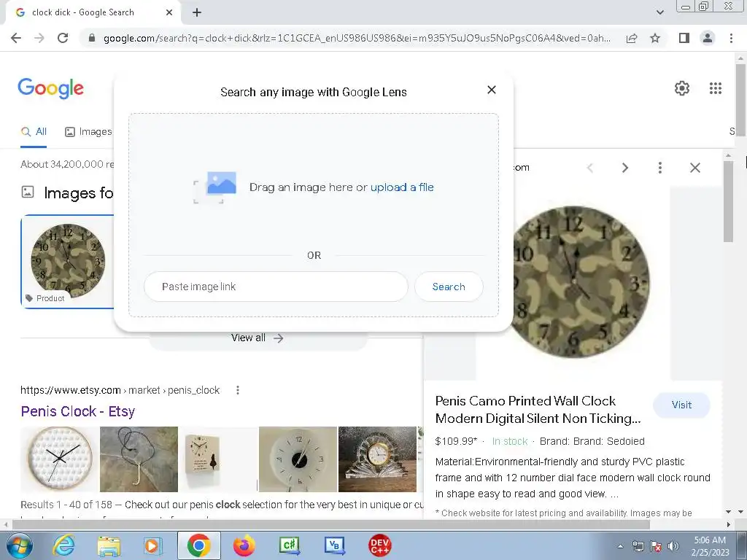
Task: Toggle the browser side panel
Action: pos(684,38)
